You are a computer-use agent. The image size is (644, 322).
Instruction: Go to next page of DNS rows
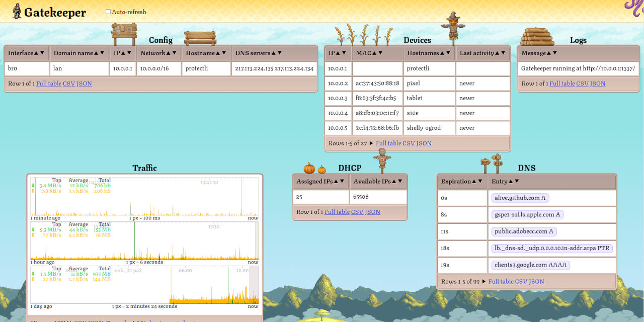pyautogui.click(x=485, y=281)
